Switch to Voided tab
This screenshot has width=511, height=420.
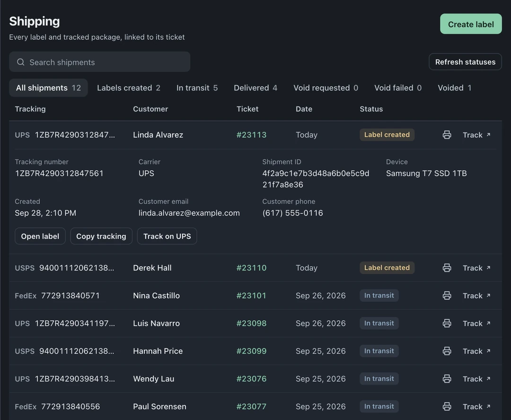(454, 87)
